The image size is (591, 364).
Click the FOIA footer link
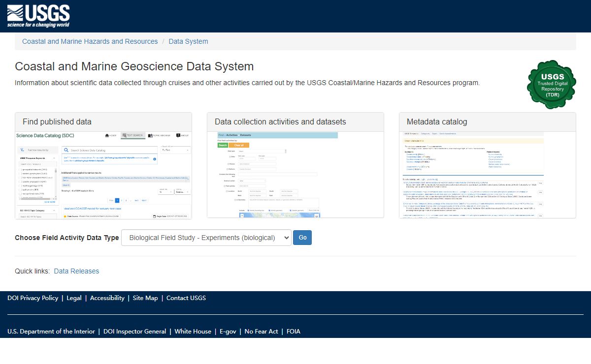click(x=294, y=331)
